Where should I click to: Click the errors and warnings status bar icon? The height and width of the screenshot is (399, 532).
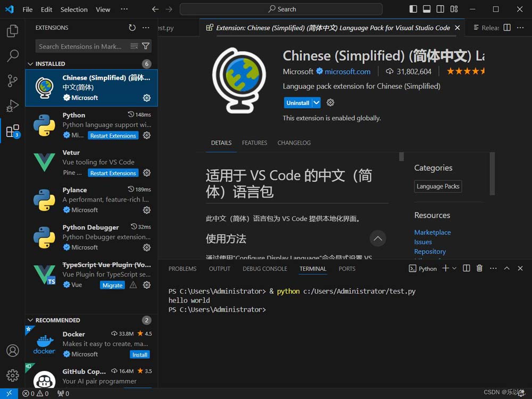pyautogui.click(x=35, y=394)
